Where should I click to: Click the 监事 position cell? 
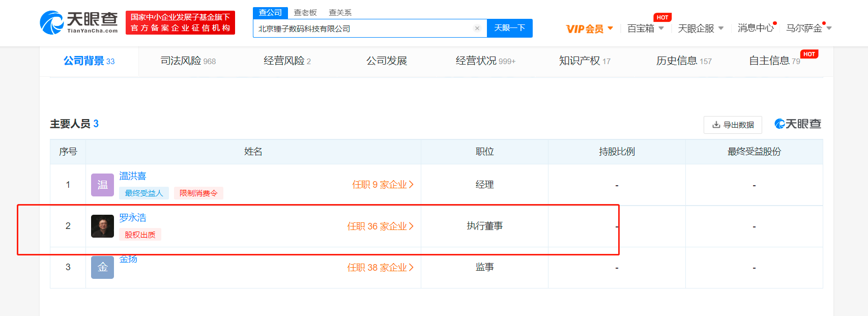coord(484,267)
